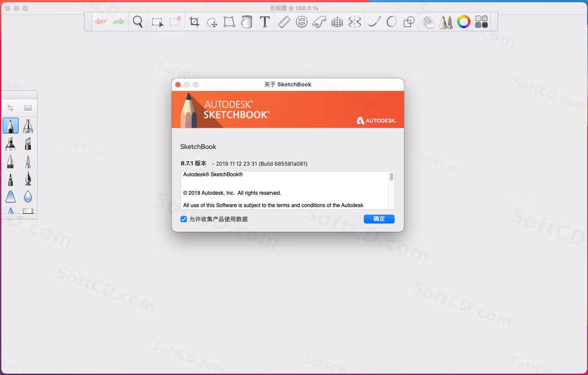Click the '无标题 @ 100.0 %' window title
Image resolution: width=588 pixels, height=375 pixels.
294,8
